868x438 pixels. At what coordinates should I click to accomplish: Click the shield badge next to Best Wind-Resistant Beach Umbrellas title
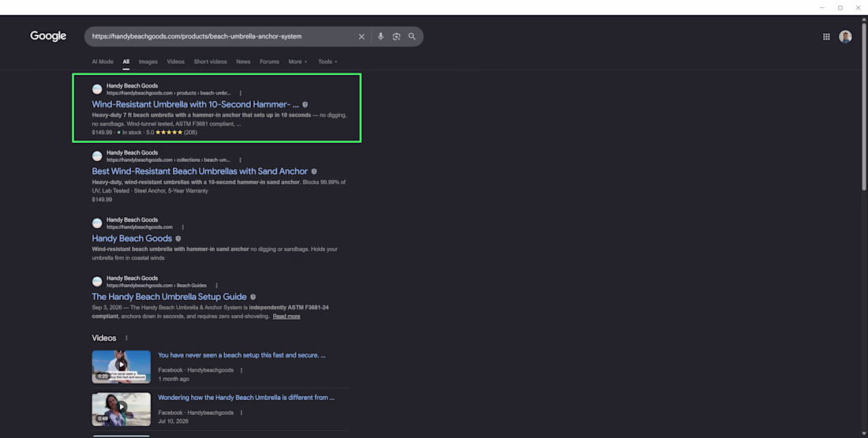coord(314,172)
